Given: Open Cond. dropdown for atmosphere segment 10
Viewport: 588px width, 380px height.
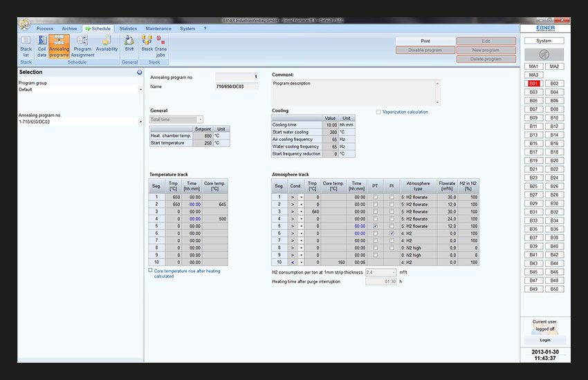Looking at the screenshot, I should point(301,263).
